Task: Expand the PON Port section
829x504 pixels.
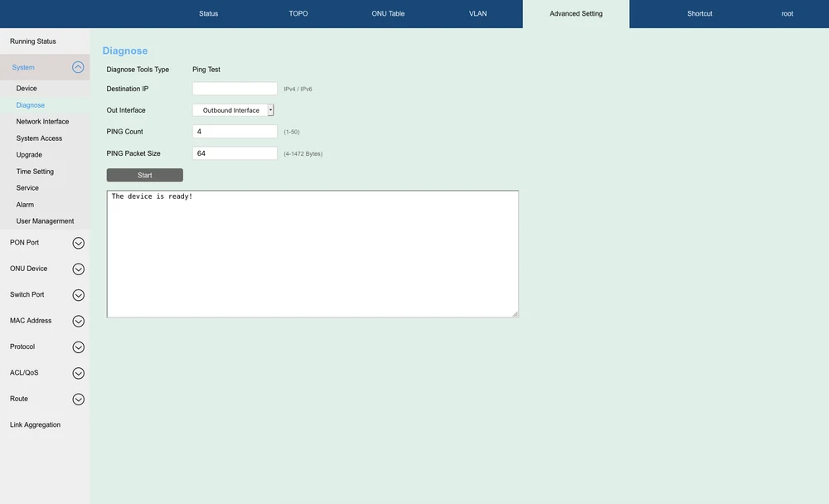Action: (x=78, y=243)
